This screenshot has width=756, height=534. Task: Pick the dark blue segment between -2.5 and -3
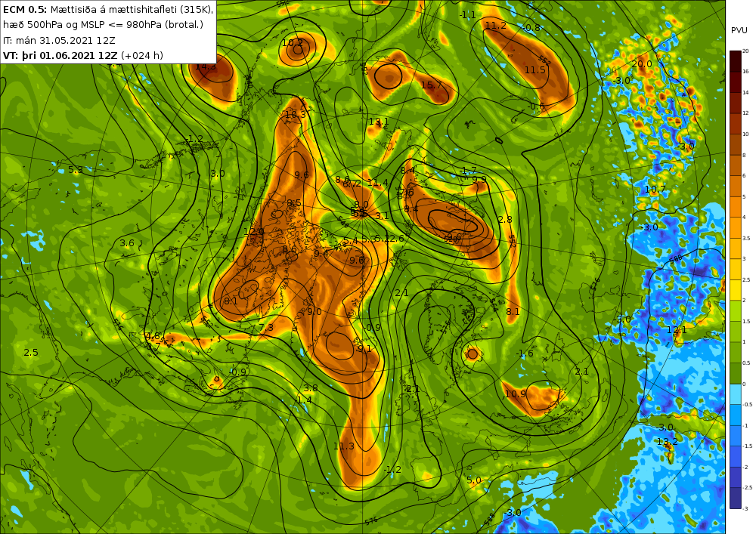(x=736, y=498)
